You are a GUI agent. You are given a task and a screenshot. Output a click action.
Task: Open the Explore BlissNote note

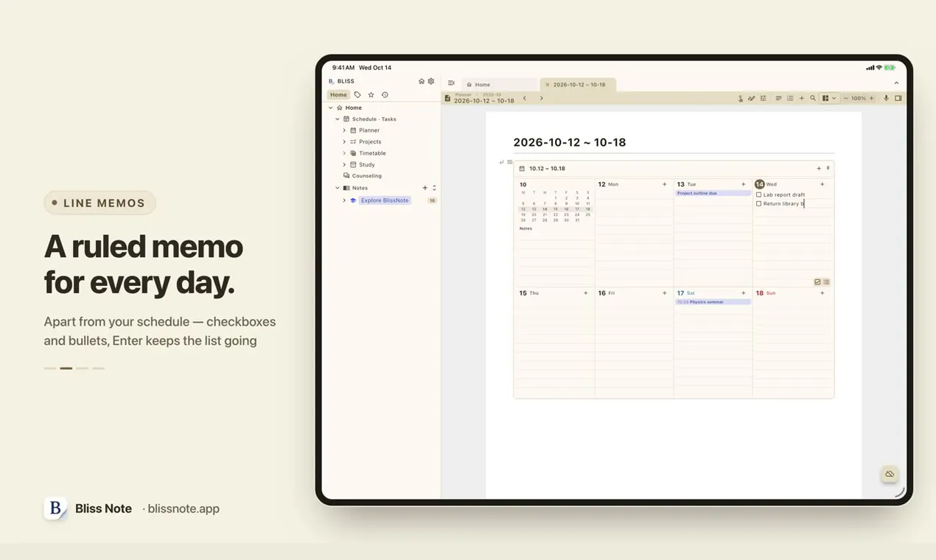click(x=385, y=200)
